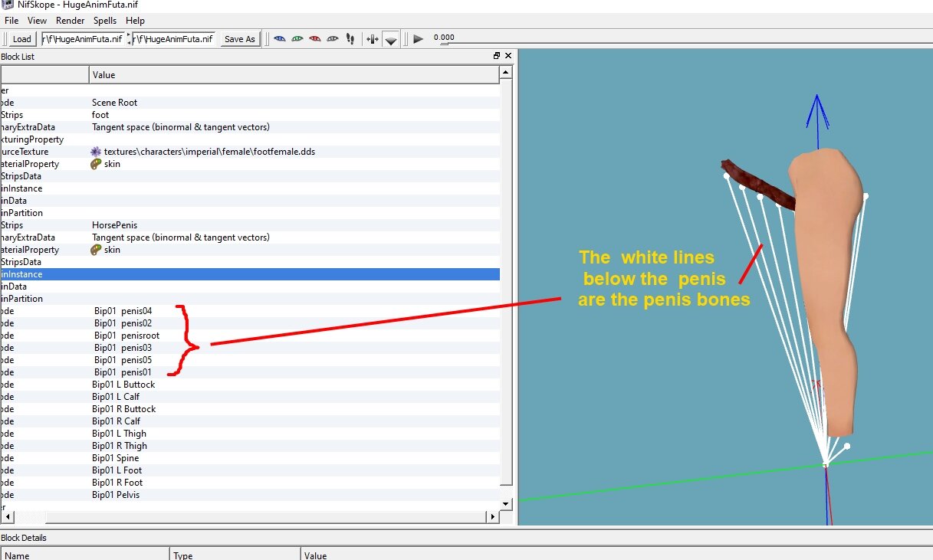Click the animation time slider handle
Viewport: 933px width, 560px height.
pos(443,44)
